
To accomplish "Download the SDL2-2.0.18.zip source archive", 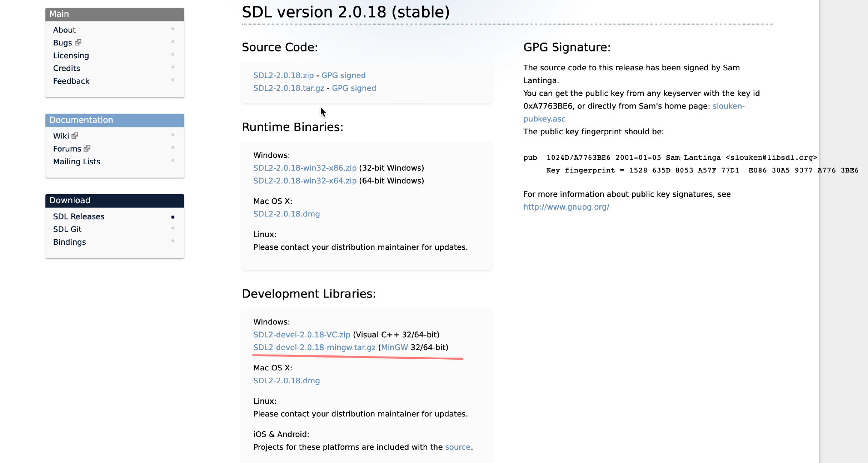I will [284, 75].
